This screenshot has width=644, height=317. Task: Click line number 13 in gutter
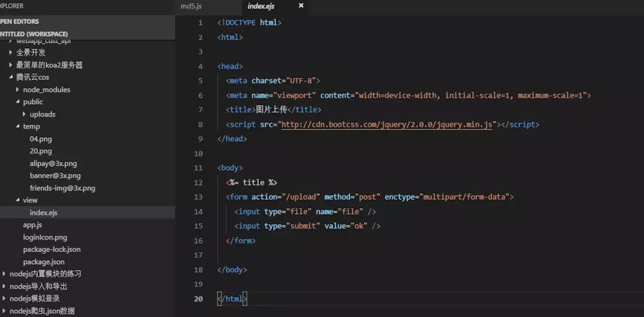pos(198,197)
